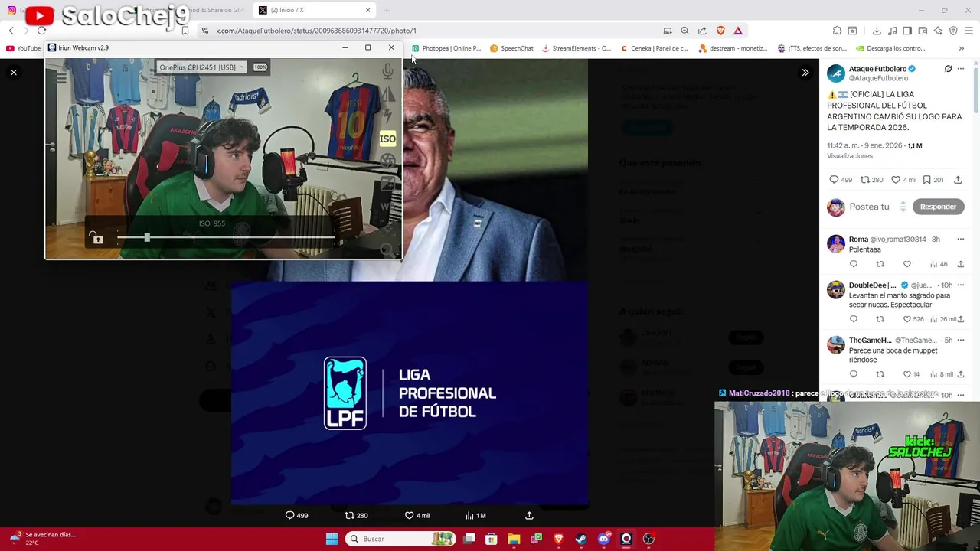The image size is (980, 551).
Task: Open the StreamElements bookmark
Action: (x=576, y=48)
